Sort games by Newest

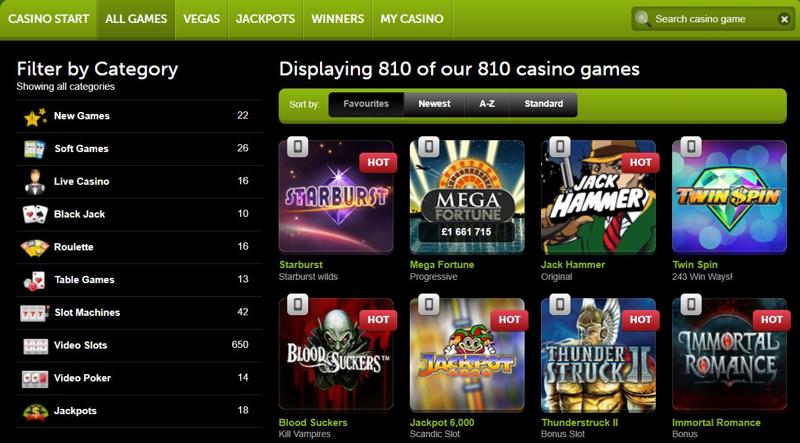[x=434, y=104]
